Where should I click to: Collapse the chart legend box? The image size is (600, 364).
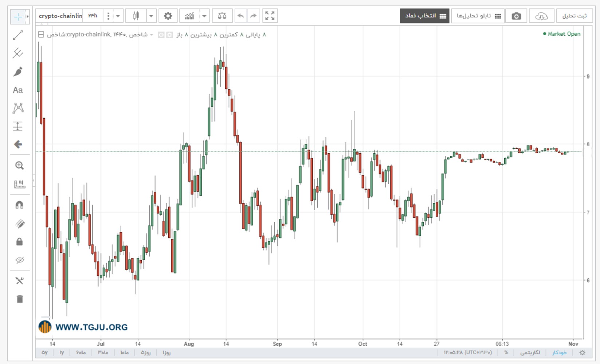click(41, 34)
